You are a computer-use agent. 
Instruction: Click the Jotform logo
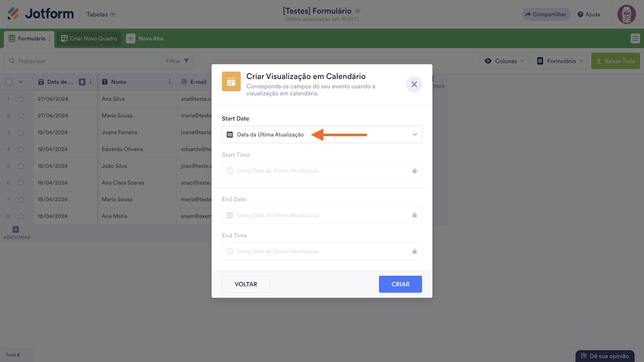(41, 14)
